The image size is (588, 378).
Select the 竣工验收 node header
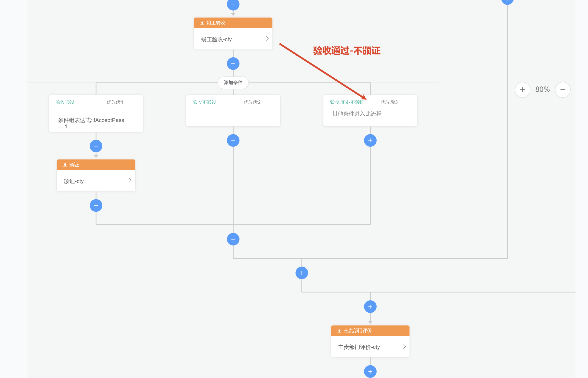[x=233, y=23]
